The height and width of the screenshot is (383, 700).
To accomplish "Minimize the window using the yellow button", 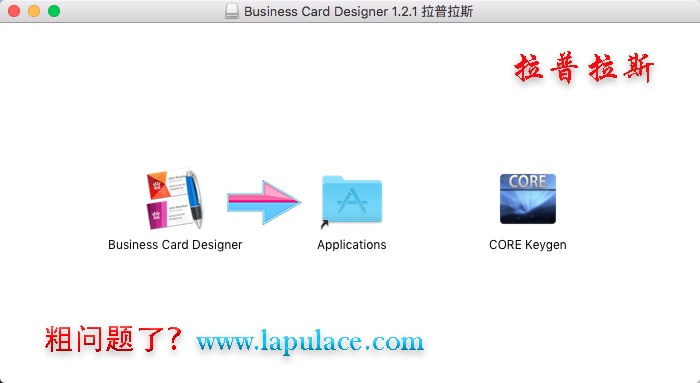I will (34, 11).
